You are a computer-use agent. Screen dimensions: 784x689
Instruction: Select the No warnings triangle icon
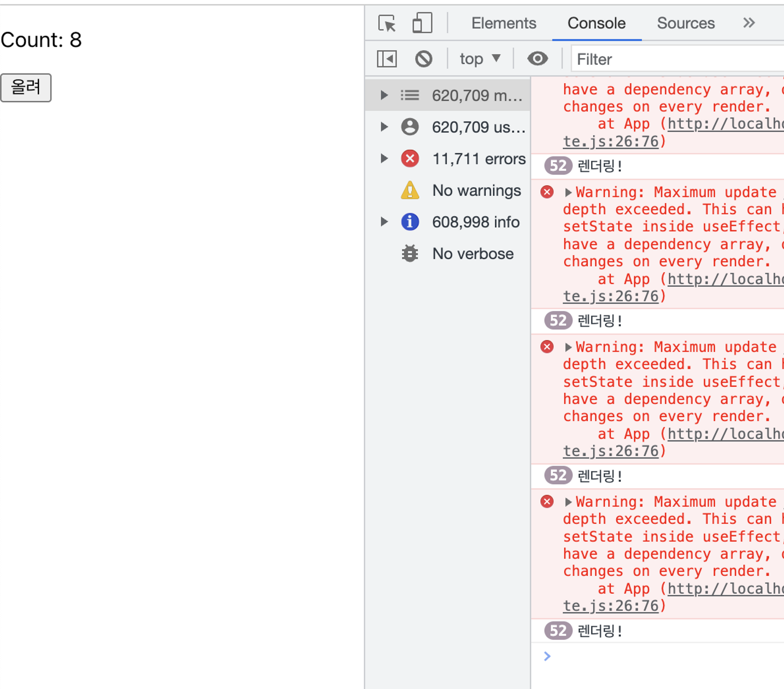pyautogui.click(x=410, y=190)
